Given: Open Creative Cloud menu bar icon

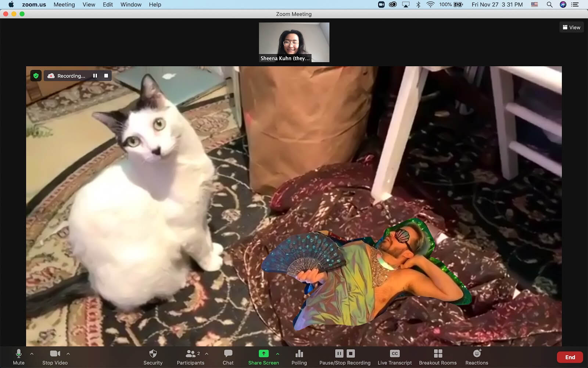Looking at the screenshot, I should click(393, 4).
